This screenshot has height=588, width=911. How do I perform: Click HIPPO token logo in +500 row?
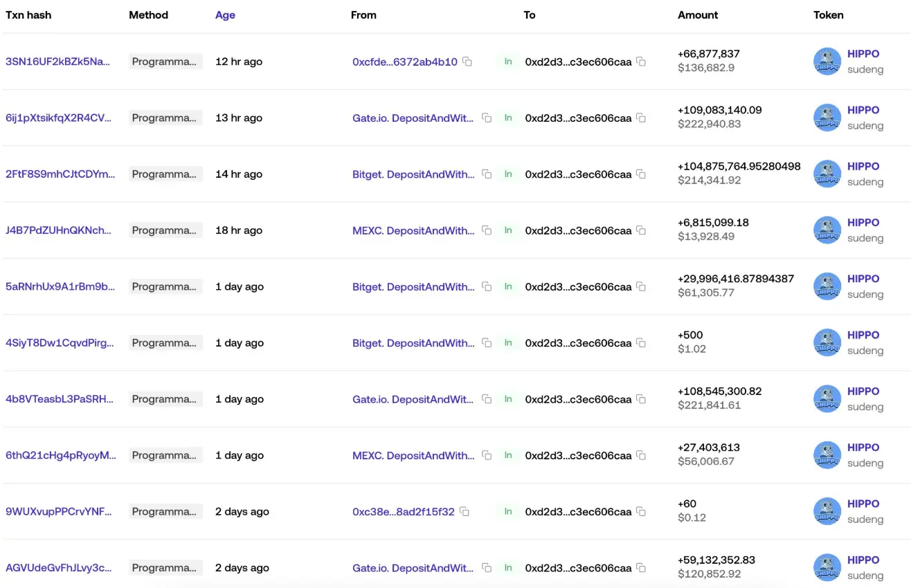point(827,343)
